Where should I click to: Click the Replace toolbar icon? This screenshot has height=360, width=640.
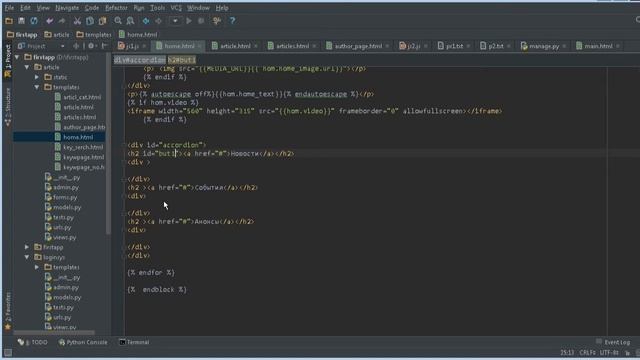(x=130, y=20)
